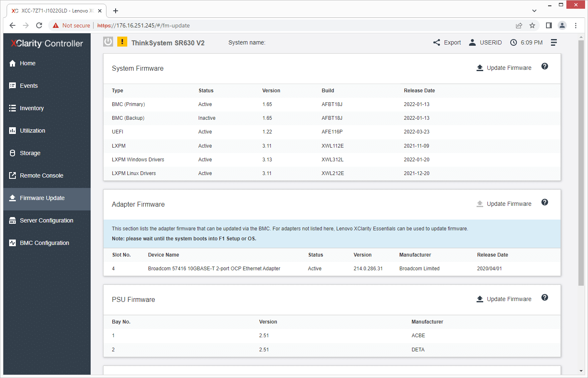Open help for PSU Firmware

pos(545,298)
